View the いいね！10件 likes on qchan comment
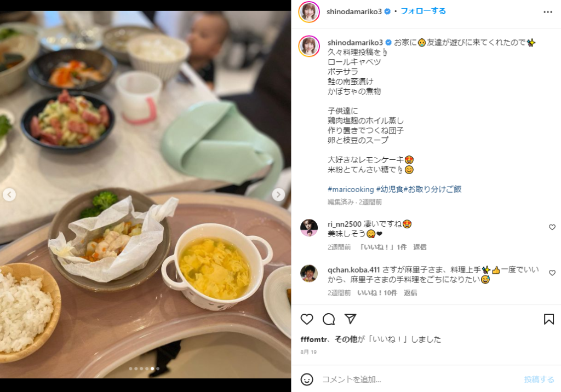 (x=377, y=292)
